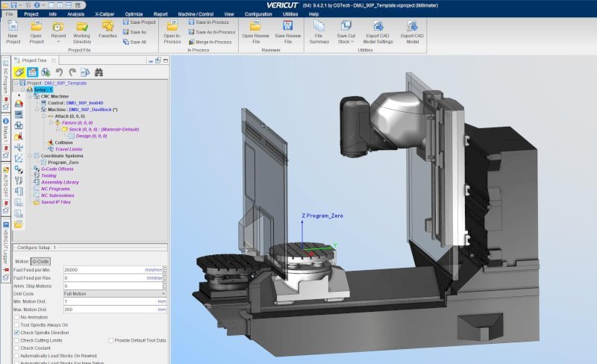This screenshot has height=364, width=597.
Task: Open the Machine / Control menu tab
Action: pyautogui.click(x=196, y=14)
